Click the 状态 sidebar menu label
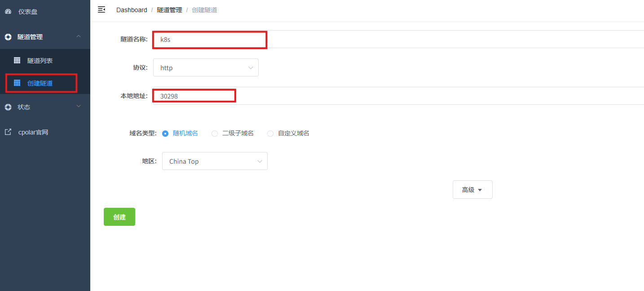The width and height of the screenshot is (644, 291). 24,107
